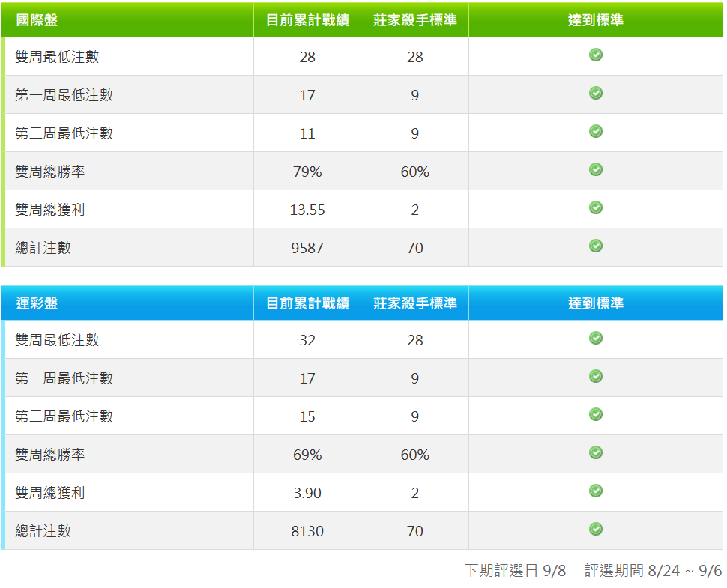Click the 國際盤 table header
The height and width of the screenshot is (588, 727).
tap(37, 20)
